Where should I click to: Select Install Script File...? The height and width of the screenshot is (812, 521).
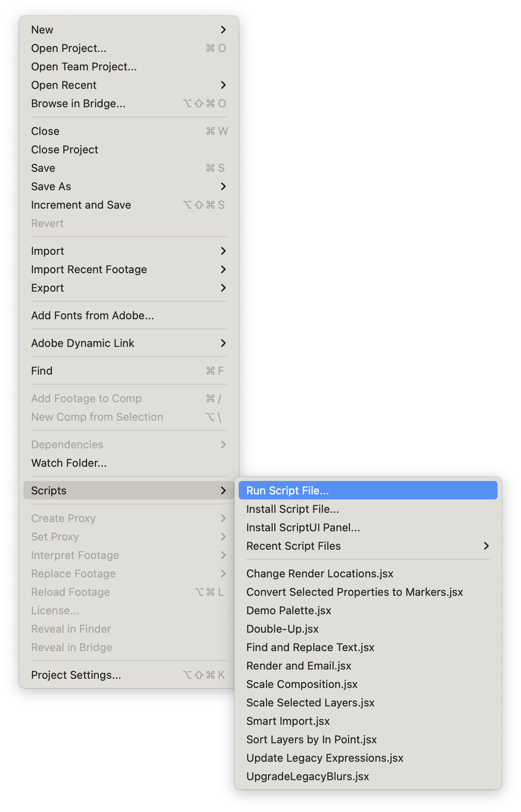(x=368, y=509)
